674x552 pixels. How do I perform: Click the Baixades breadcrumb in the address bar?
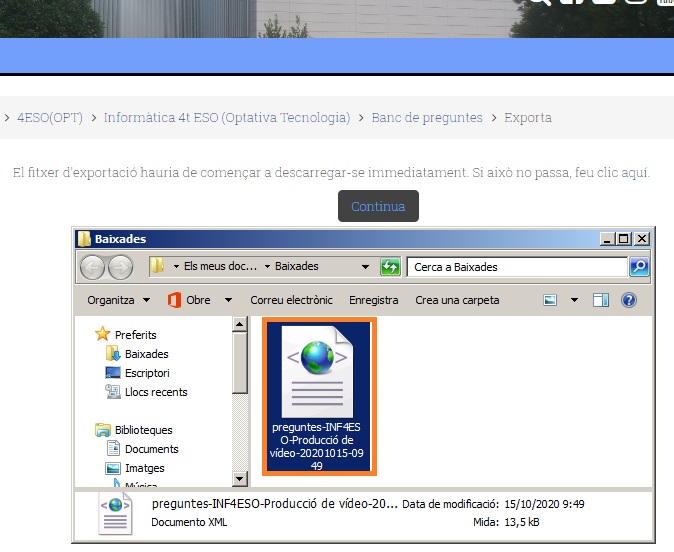(297, 267)
